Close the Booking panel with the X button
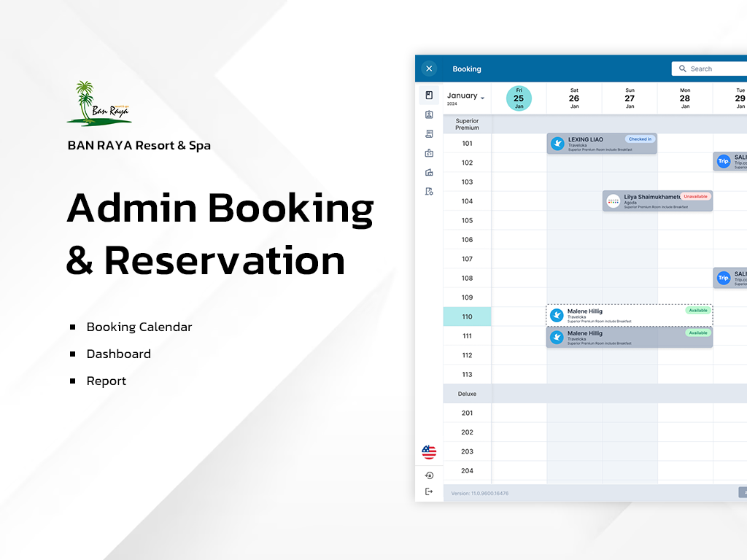Image resolution: width=747 pixels, height=560 pixels. point(429,69)
